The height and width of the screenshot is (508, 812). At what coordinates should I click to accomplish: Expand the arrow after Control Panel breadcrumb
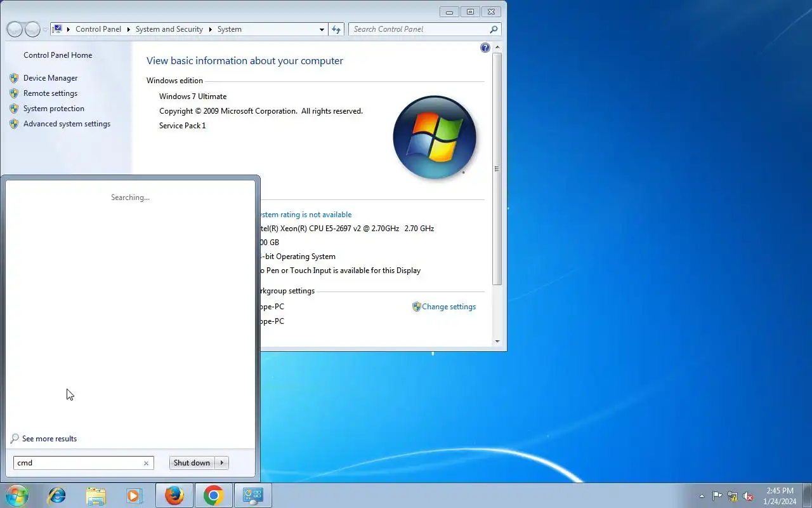pyautogui.click(x=128, y=29)
